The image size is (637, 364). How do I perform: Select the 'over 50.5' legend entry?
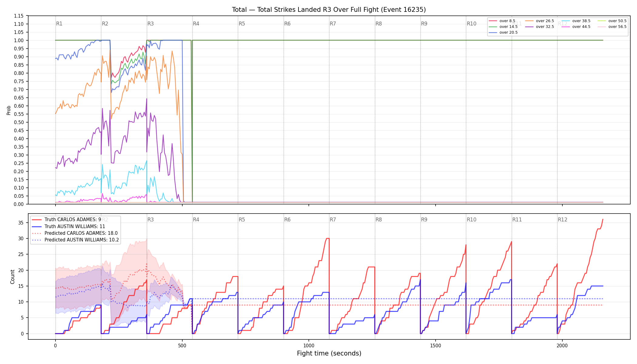pyautogui.click(x=612, y=21)
